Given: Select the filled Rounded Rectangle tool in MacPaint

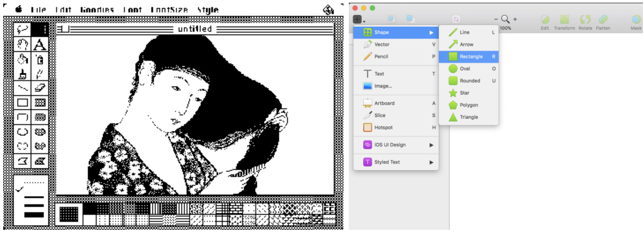Looking at the screenshot, I should click(x=40, y=117).
